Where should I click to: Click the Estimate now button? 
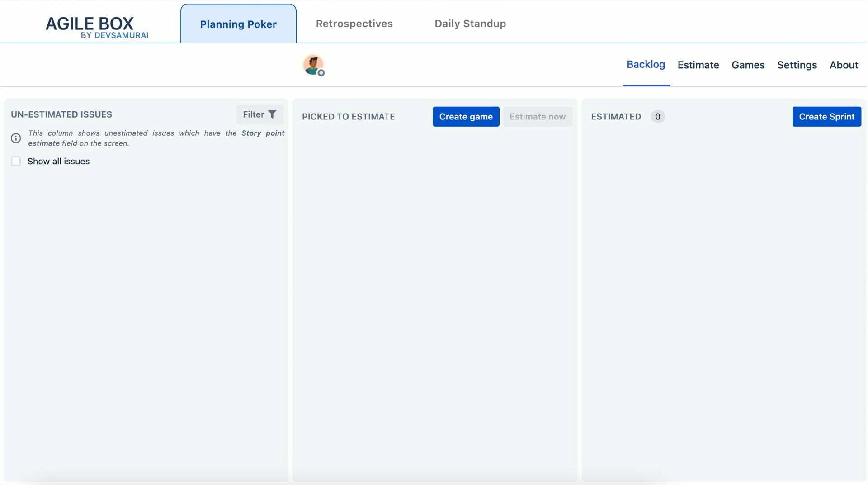538,117
